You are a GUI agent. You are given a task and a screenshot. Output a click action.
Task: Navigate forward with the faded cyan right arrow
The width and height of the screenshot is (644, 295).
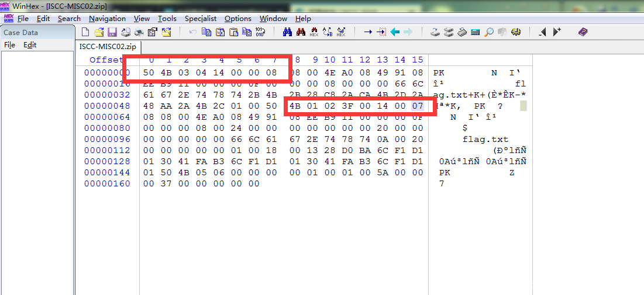click(x=408, y=32)
